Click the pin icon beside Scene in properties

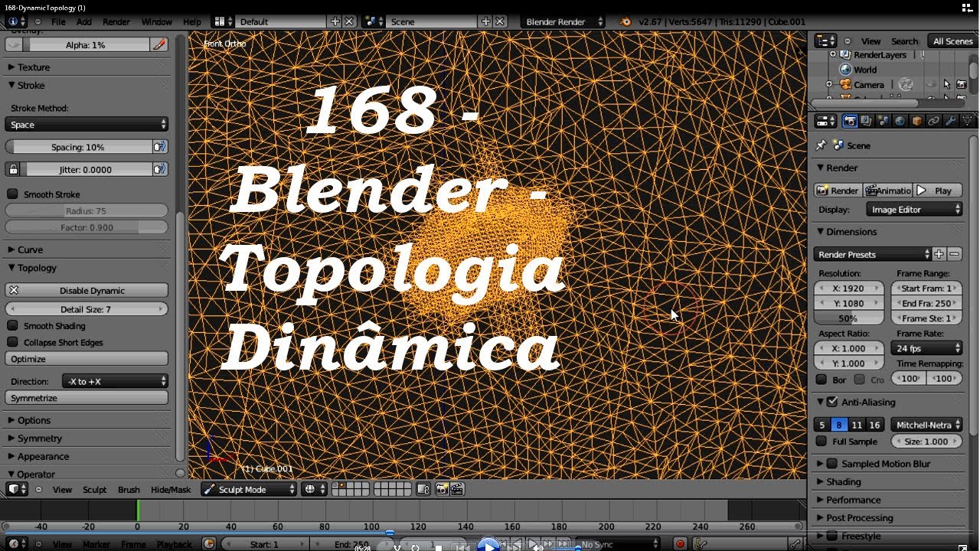point(821,145)
